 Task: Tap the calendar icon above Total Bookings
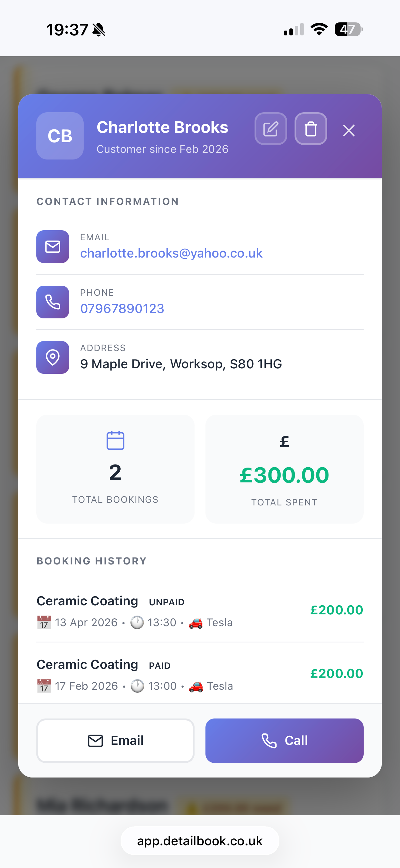coord(115,440)
